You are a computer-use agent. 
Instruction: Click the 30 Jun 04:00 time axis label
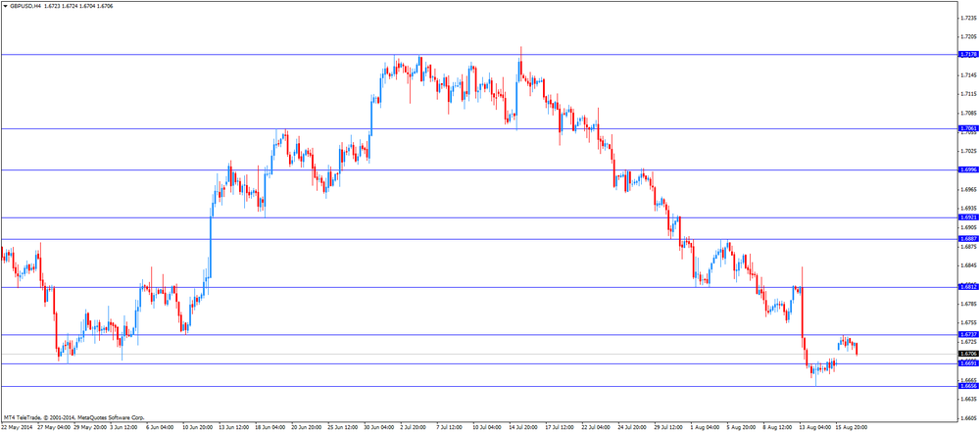378,428
